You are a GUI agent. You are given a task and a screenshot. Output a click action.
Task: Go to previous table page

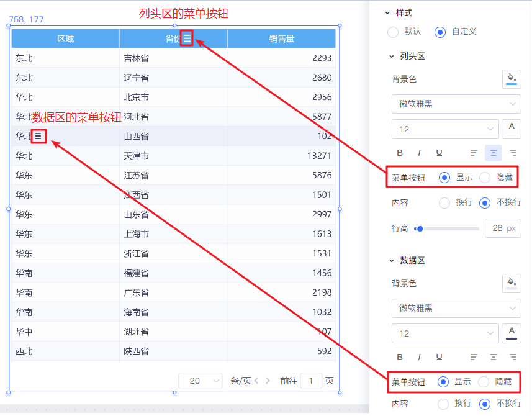point(256,381)
